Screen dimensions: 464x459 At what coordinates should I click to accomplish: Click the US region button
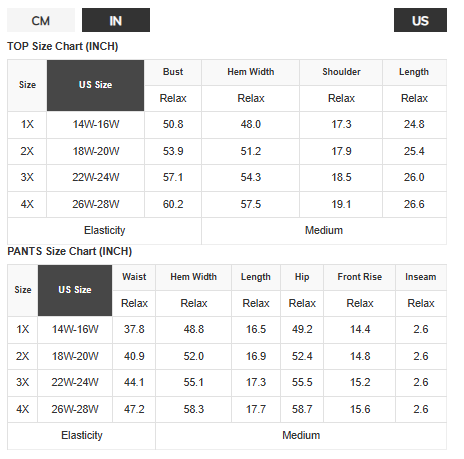(420, 20)
